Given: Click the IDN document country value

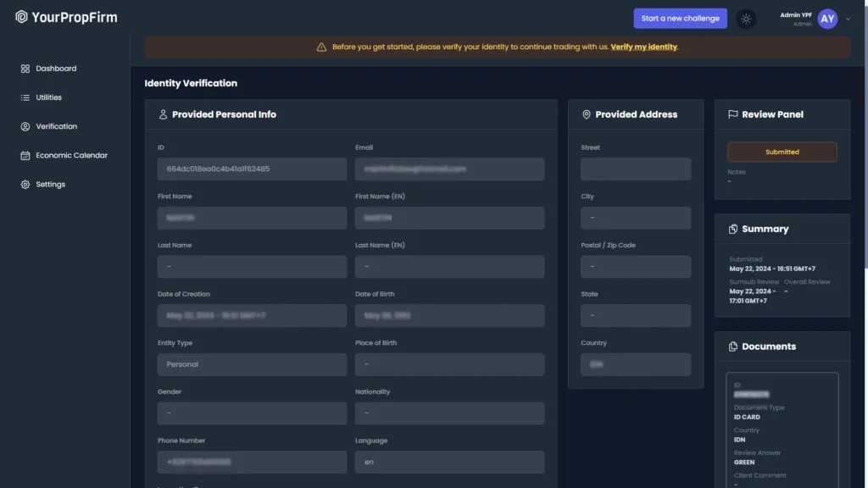Looking at the screenshot, I should tap(739, 440).
